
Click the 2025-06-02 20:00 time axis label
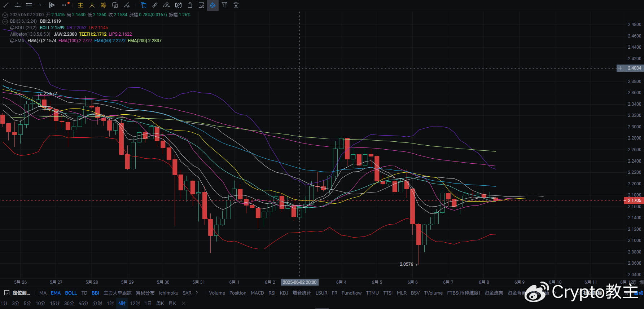(299, 282)
